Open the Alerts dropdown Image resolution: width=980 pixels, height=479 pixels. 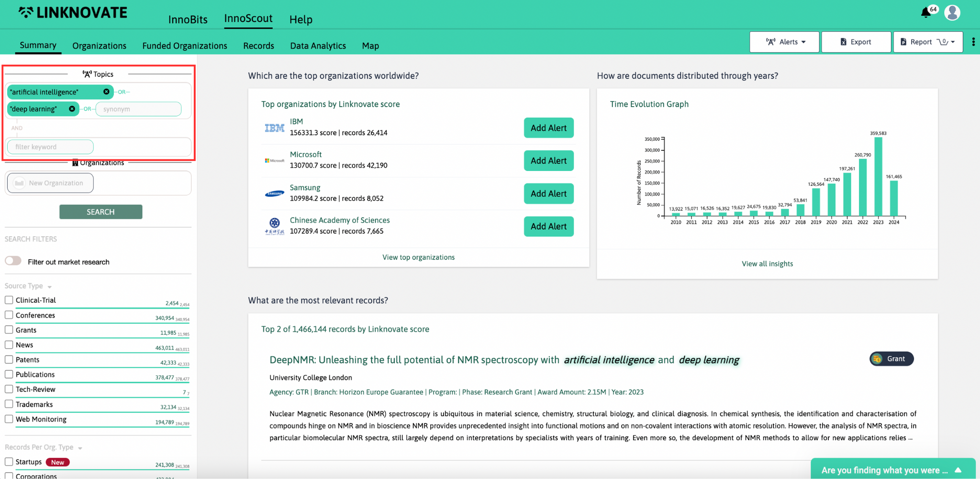(x=784, y=42)
